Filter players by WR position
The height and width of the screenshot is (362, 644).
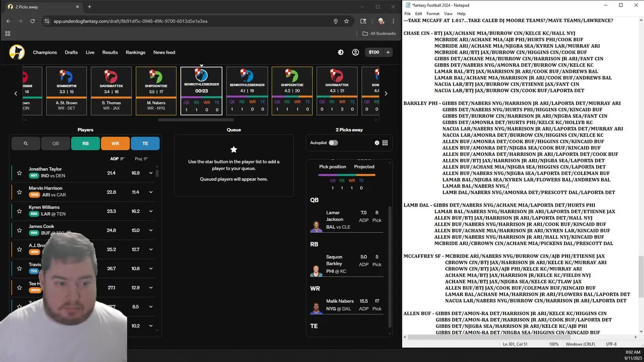click(115, 143)
